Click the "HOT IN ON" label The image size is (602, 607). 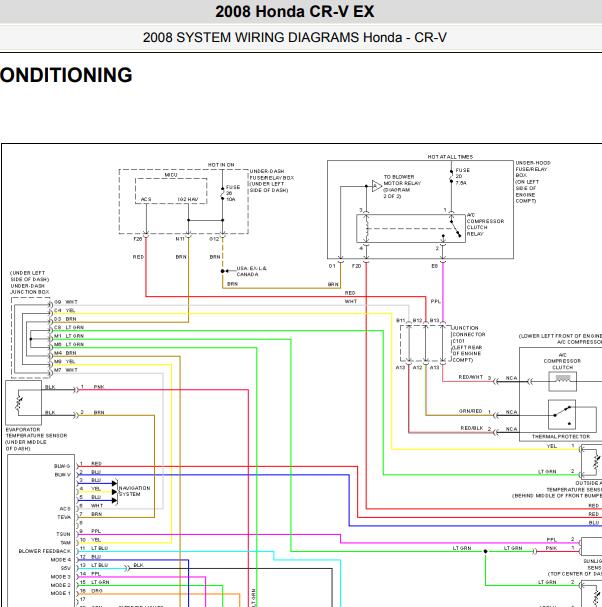[x=221, y=165]
